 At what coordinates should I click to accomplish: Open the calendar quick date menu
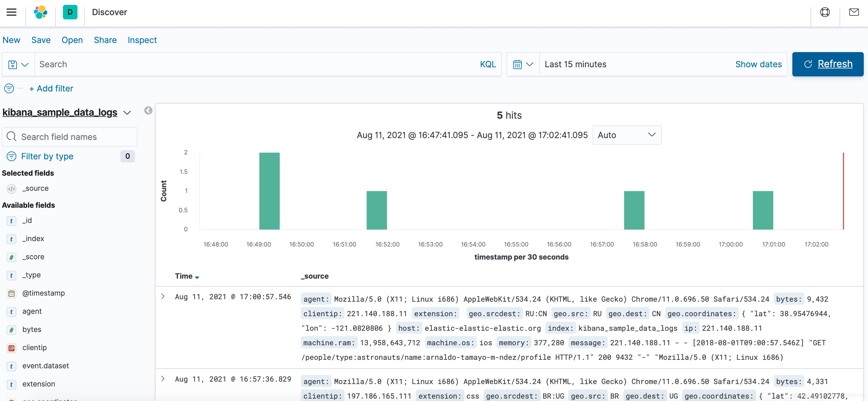[523, 64]
